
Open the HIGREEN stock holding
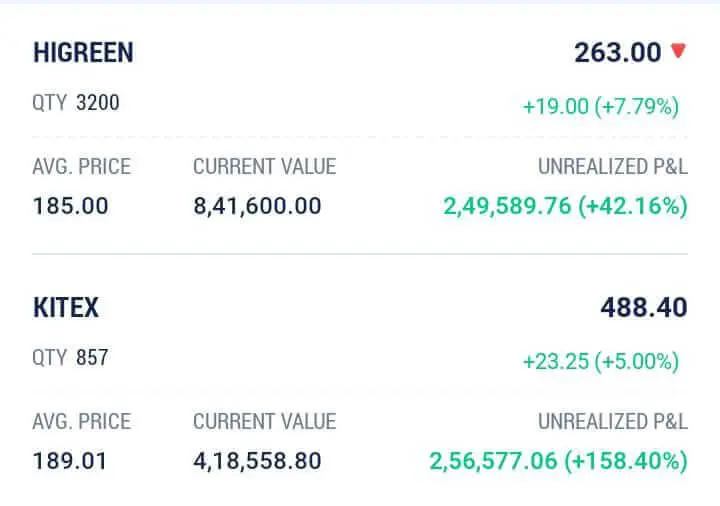click(x=83, y=53)
